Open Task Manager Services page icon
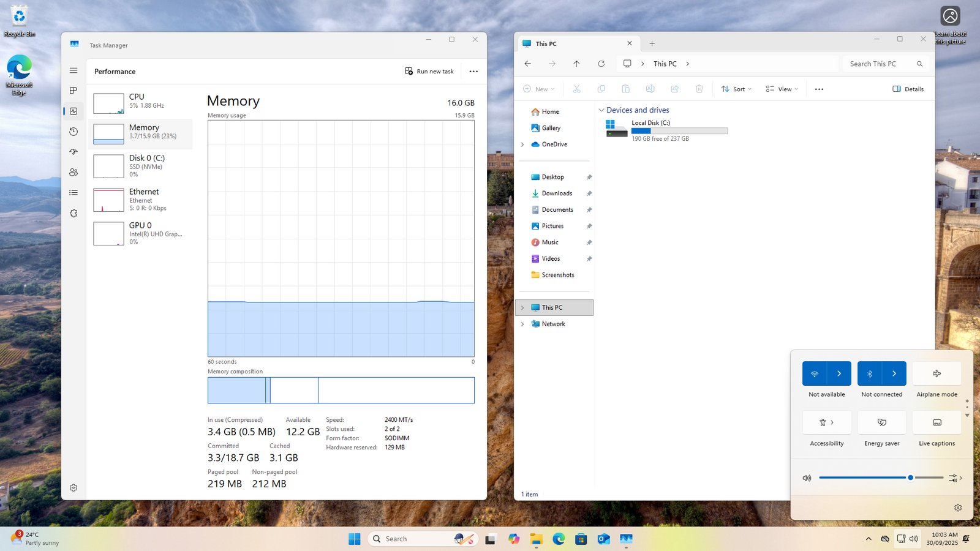 pos(73,214)
